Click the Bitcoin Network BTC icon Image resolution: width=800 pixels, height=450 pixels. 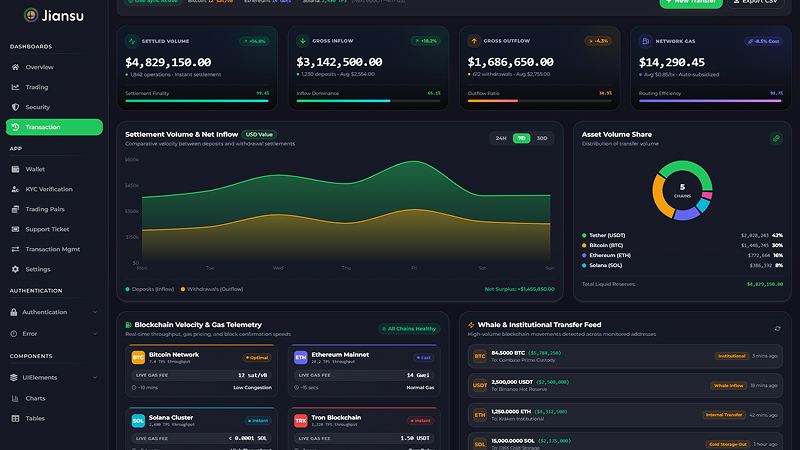pos(138,358)
